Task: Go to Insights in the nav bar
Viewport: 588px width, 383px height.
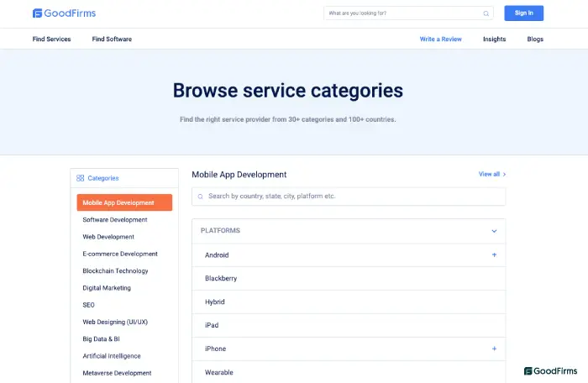Action: pyautogui.click(x=494, y=39)
